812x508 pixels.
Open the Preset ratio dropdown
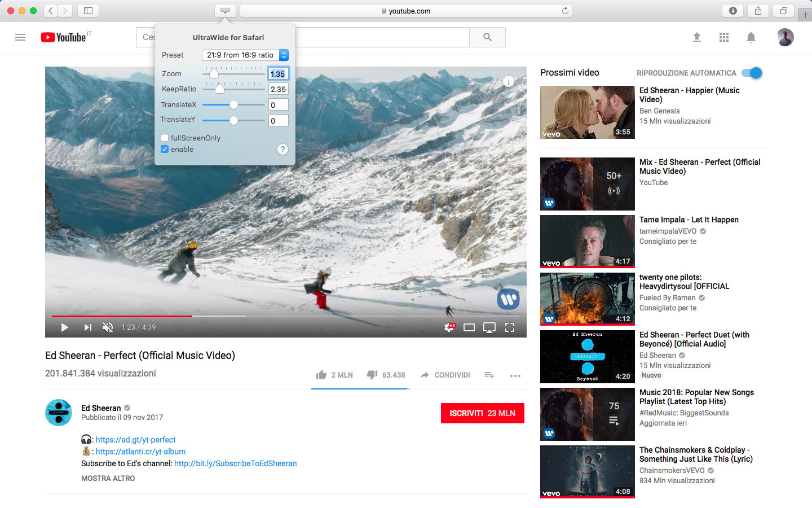pyautogui.click(x=245, y=55)
